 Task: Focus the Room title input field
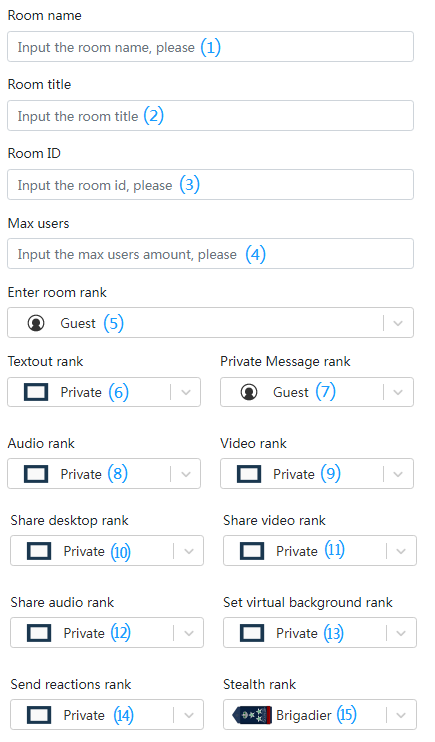pos(211,115)
